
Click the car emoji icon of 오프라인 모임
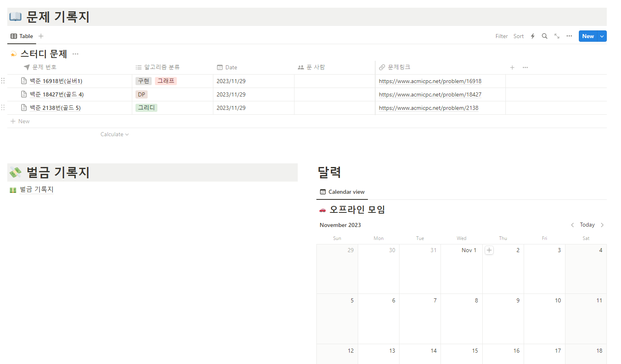(x=322, y=210)
